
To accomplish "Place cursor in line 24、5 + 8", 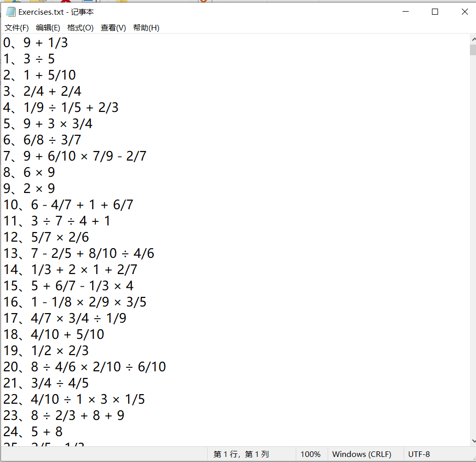I will [x=33, y=432].
